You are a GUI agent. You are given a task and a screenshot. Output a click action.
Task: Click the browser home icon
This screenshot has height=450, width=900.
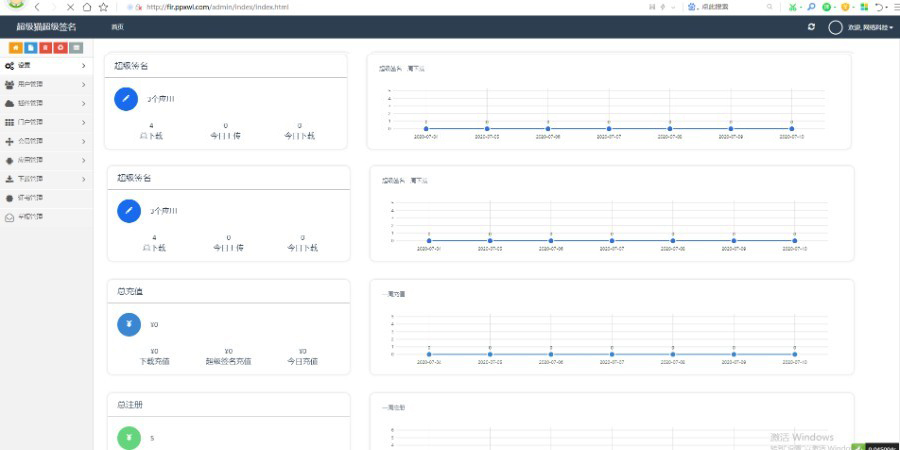coord(87,7)
